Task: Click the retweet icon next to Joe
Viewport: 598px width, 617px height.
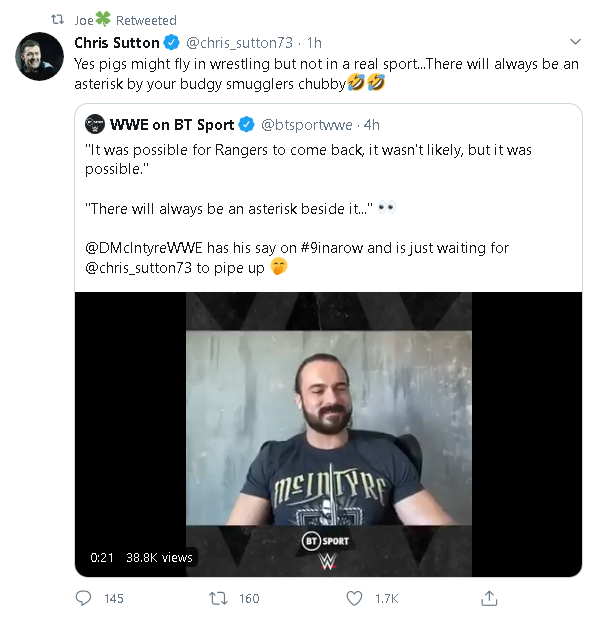Action: (58, 19)
